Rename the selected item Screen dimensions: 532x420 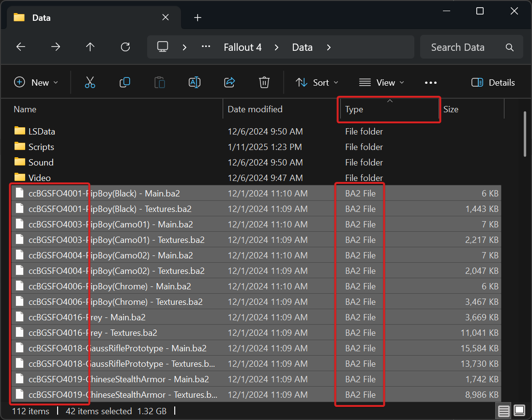[195, 82]
